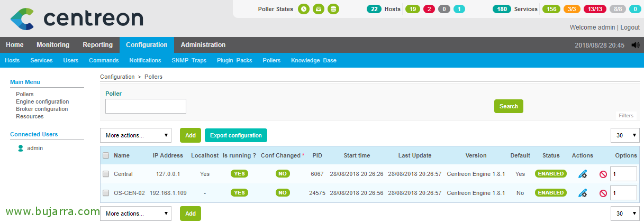Toggle the sound speaker icon

click(635, 45)
